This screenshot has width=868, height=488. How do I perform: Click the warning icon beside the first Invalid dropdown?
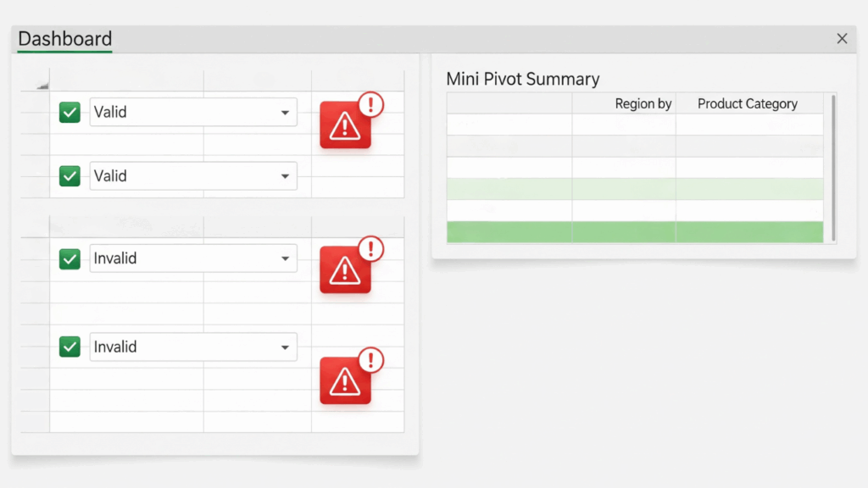[345, 270]
